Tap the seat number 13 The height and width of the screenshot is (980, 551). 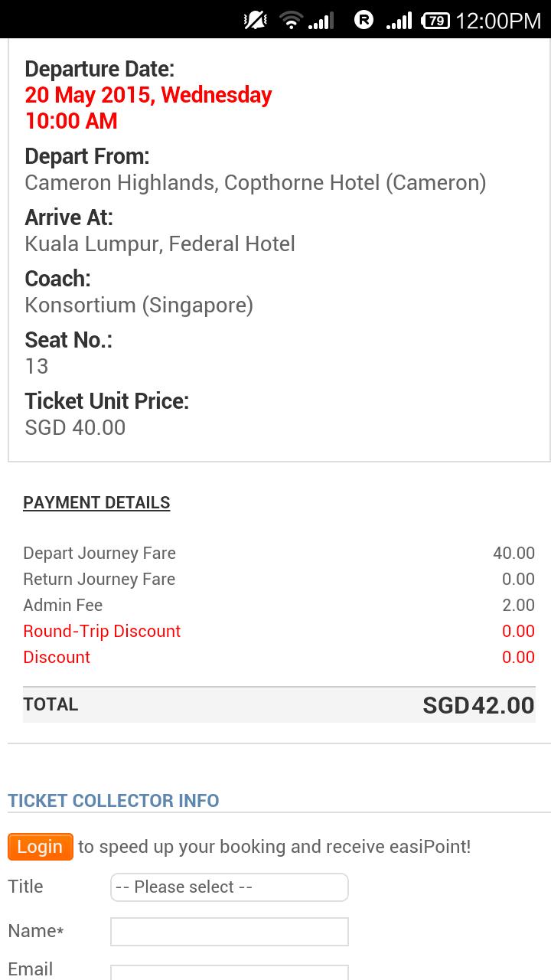[37, 367]
